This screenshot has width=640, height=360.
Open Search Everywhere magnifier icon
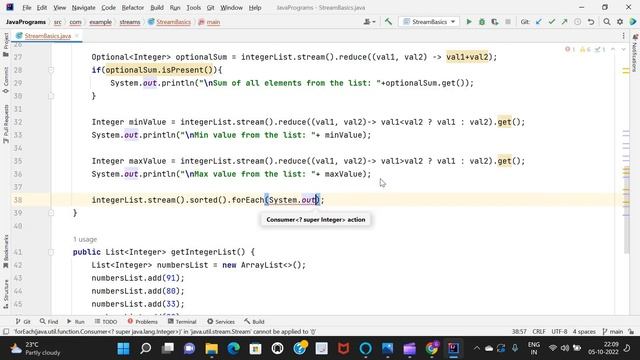pyautogui.click(x=607, y=22)
